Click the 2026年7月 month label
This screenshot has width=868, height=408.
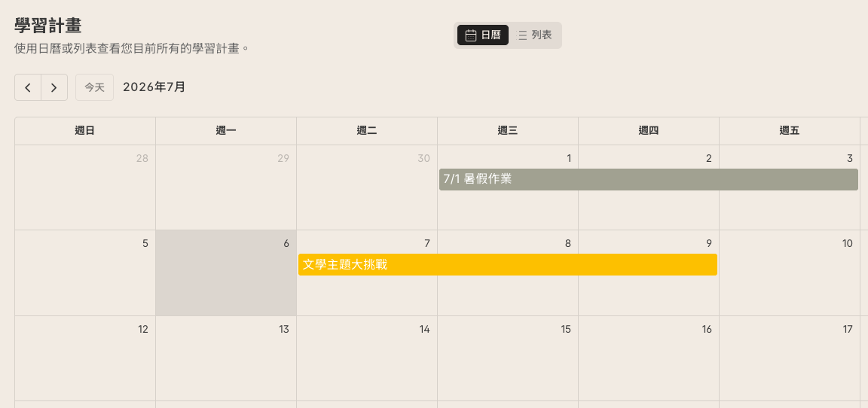pyautogui.click(x=154, y=87)
